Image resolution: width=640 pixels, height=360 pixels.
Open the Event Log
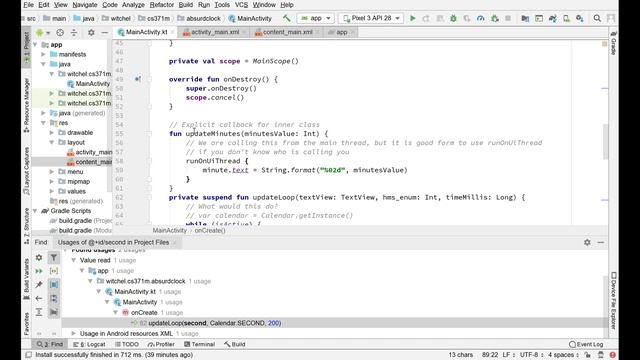[x=586, y=344]
